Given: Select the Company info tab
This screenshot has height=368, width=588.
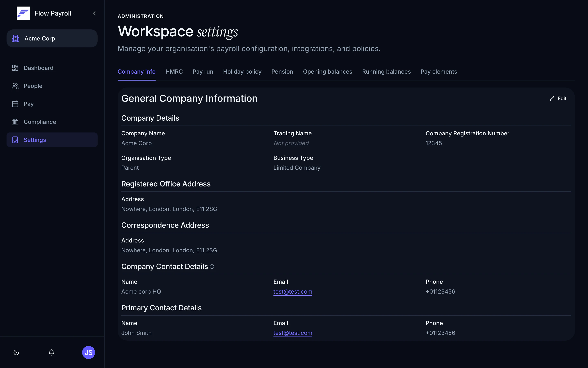Looking at the screenshot, I should (x=137, y=72).
